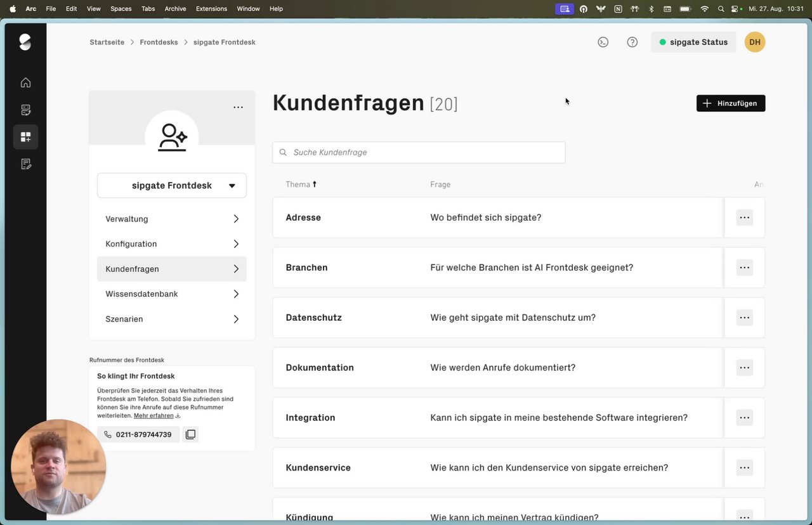812x525 pixels.
Task: Click the sipgate Frontdesk breadcrumb
Action: [x=225, y=42]
